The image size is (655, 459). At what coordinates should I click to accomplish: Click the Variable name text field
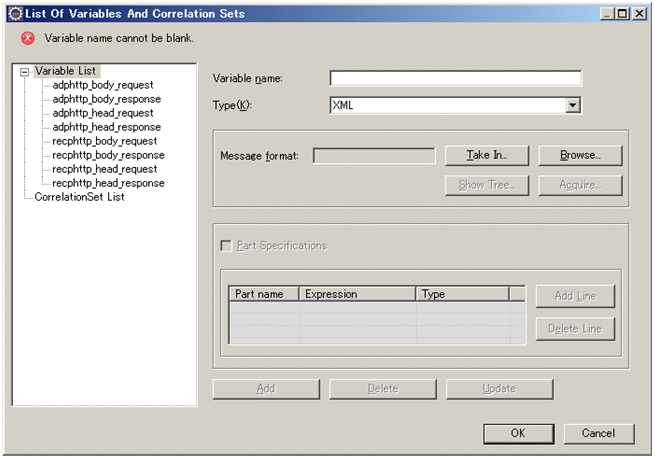point(455,79)
